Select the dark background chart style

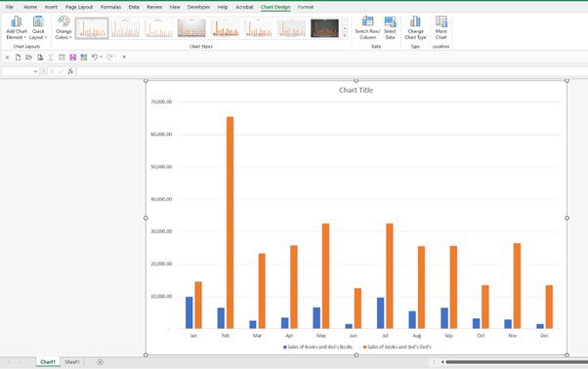pyautogui.click(x=324, y=28)
